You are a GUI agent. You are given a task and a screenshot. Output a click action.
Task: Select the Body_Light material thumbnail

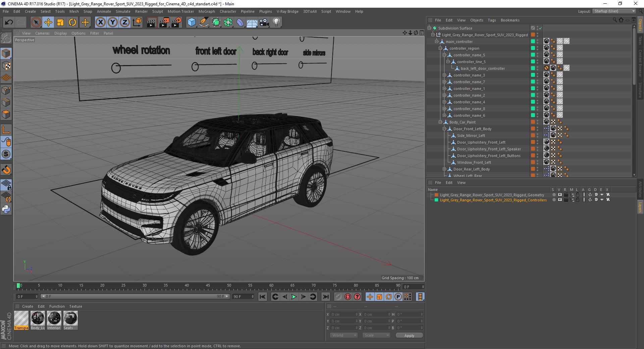click(38, 320)
